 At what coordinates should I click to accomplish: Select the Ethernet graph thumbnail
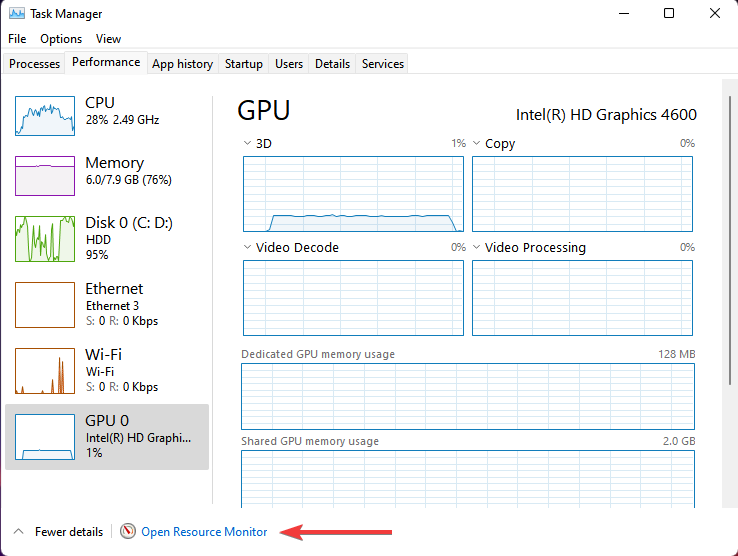44,305
